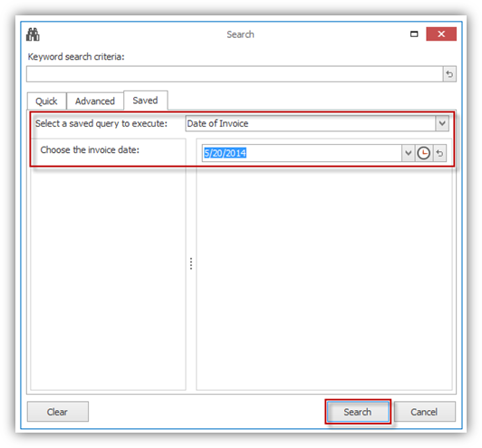Click the Search button to run query
The width and height of the screenshot is (482, 448).
click(x=358, y=412)
